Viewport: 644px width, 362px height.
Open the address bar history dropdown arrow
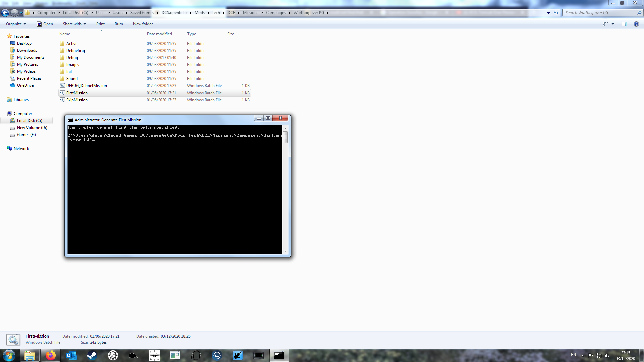tap(548, 13)
